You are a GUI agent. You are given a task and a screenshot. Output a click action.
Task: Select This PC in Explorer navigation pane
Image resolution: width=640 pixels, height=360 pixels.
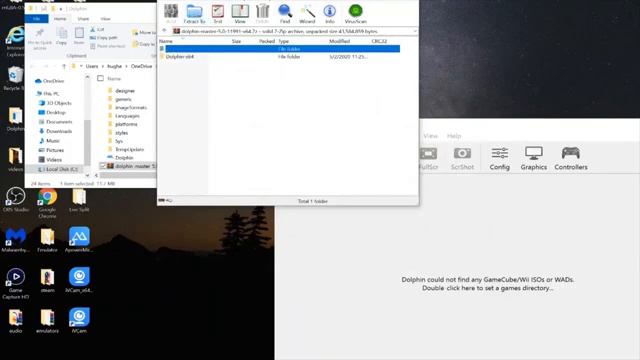pyautogui.click(x=48, y=93)
